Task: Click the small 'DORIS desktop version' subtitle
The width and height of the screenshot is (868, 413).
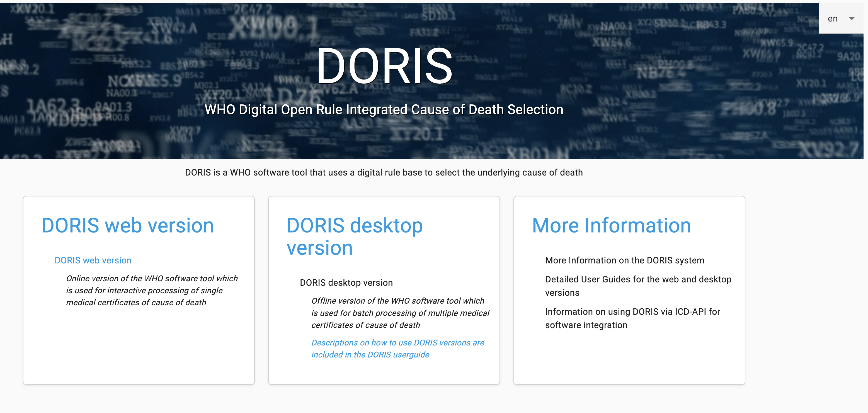Action: (x=346, y=282)
